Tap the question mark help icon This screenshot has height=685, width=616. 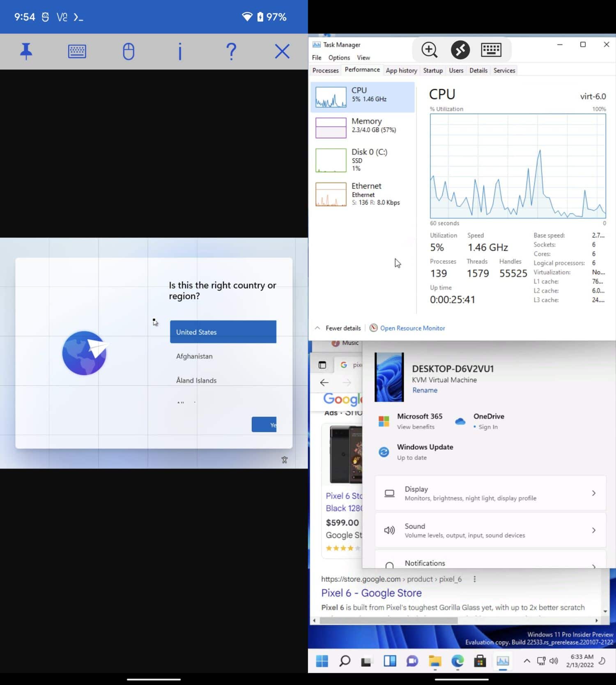(x=231, y=52)
